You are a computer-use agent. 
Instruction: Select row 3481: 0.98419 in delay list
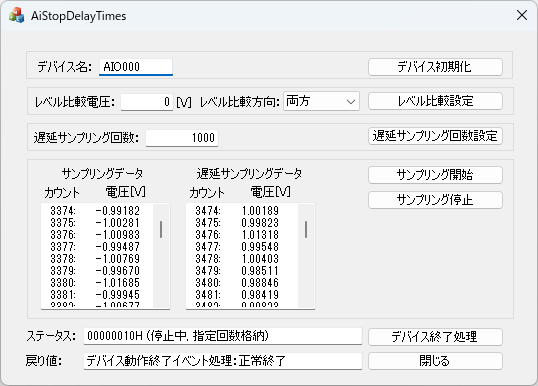(x=242, y=295)
